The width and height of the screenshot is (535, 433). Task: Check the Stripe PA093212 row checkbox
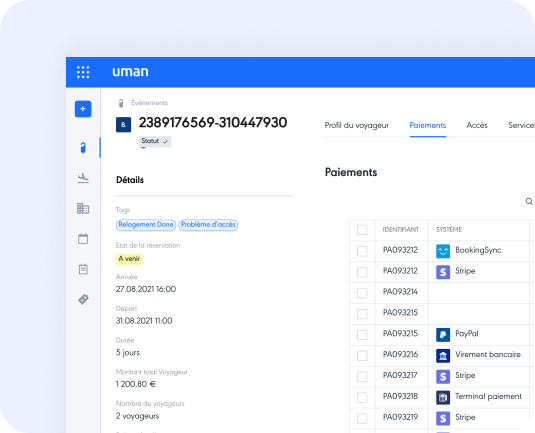point(362,272)
